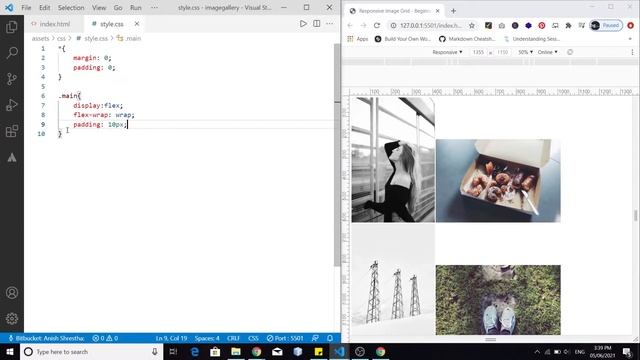This screenshot has width=640, height=360.
Task: Expand the hidden menus ellipsis in title bar
Action: [x=154, y=8]
